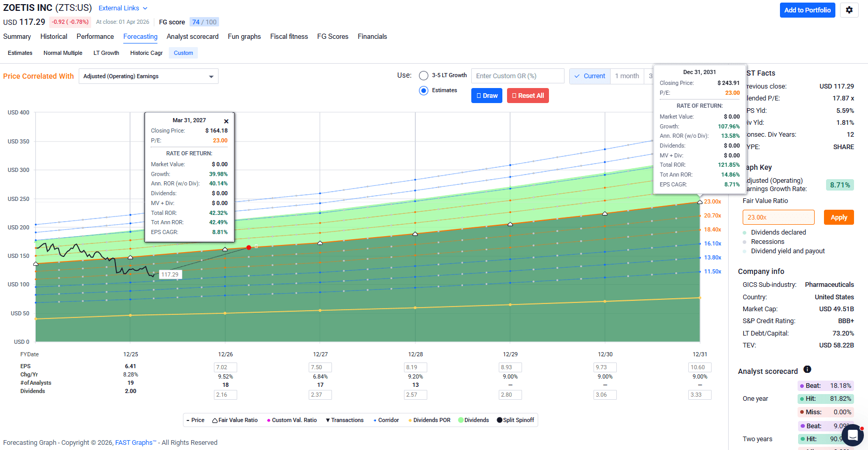Viewport: 868px width, 450px height.
Task: Click the Enter Custom GR field
Action: tap(518, 76)
